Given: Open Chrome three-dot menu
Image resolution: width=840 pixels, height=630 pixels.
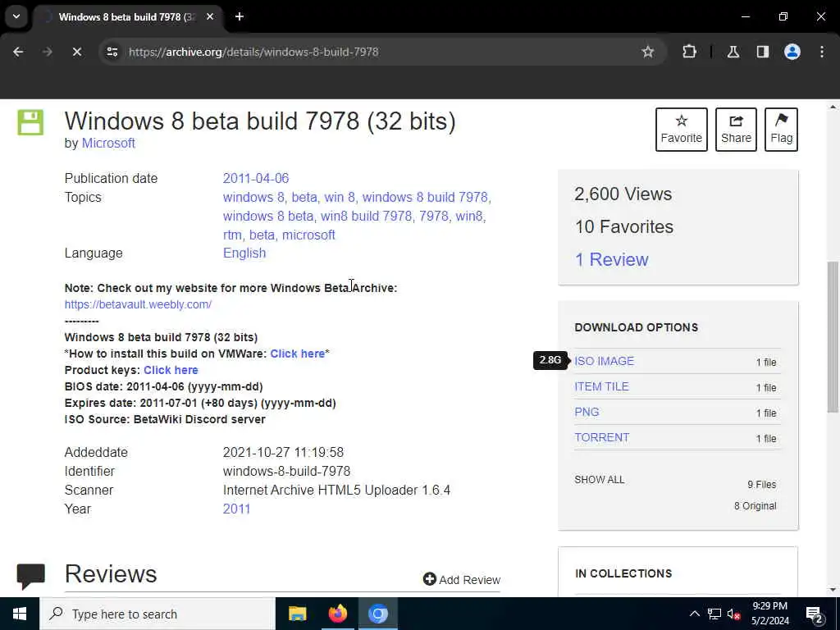Looking at the screenshot, I should [822, 52].
